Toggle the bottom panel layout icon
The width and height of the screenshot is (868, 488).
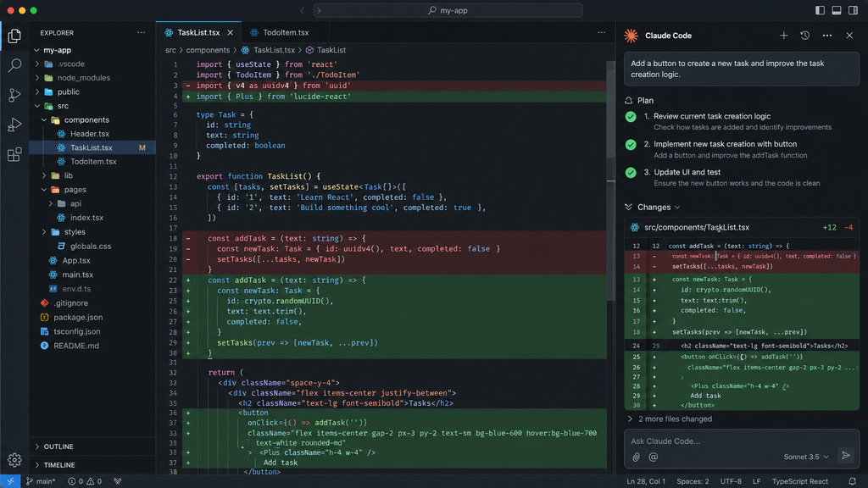pyautogui.click(x=837, y=10)
